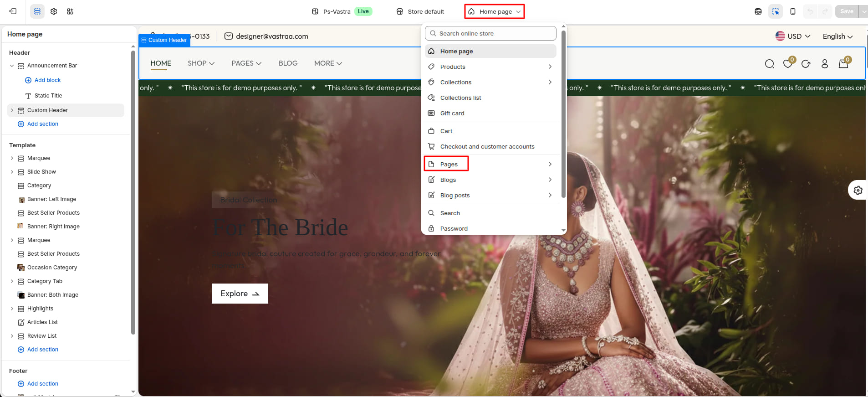Select the Occasion Category section row
This screenshot has height=397, width=868.
[66, 268]
